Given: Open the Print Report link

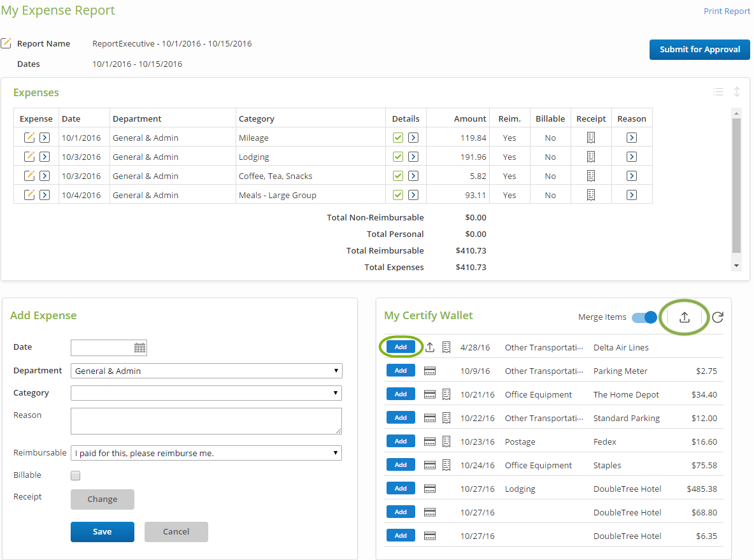Looking at the screenshot, I should tap(727, 11).
